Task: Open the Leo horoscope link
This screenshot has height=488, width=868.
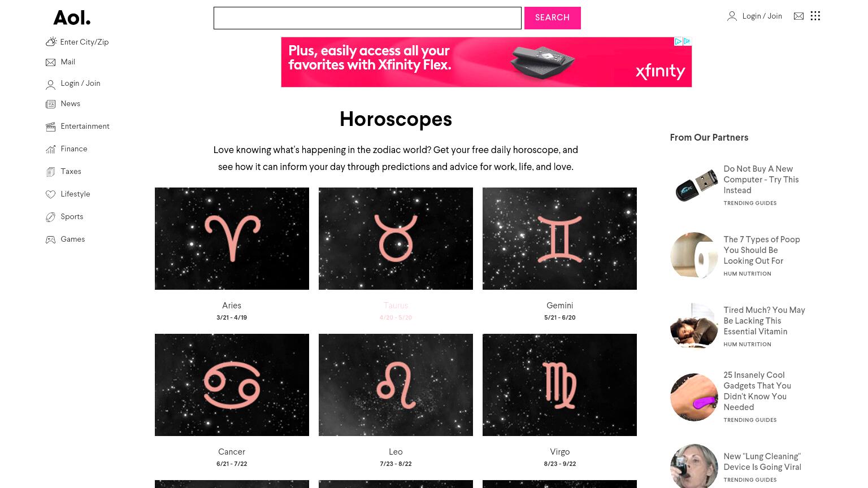Action: pyautogui.click(x=396, y=452)
